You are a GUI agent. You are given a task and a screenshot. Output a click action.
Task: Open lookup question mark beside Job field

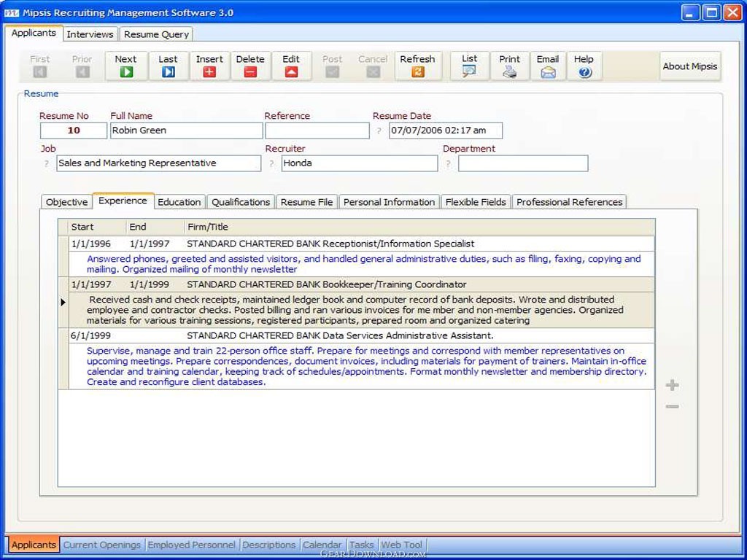click(x=47, y=164)
